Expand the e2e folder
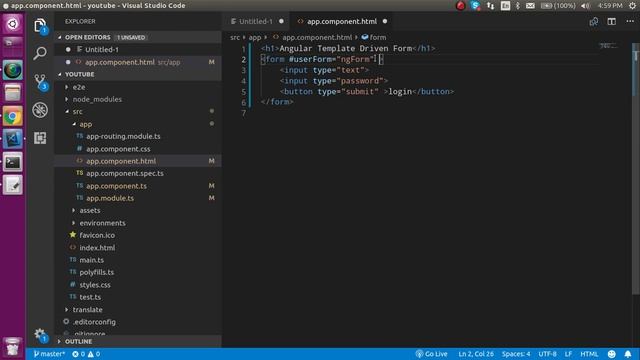Viewport: 640px width, 360px height. pos(138,87)
